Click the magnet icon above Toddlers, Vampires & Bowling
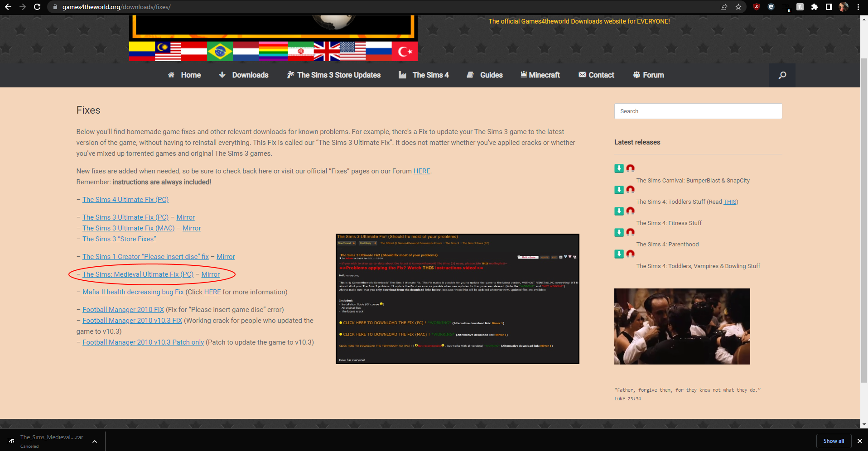Screen dimensions: 868x451 pyautogui.click(x=630, y=254)
